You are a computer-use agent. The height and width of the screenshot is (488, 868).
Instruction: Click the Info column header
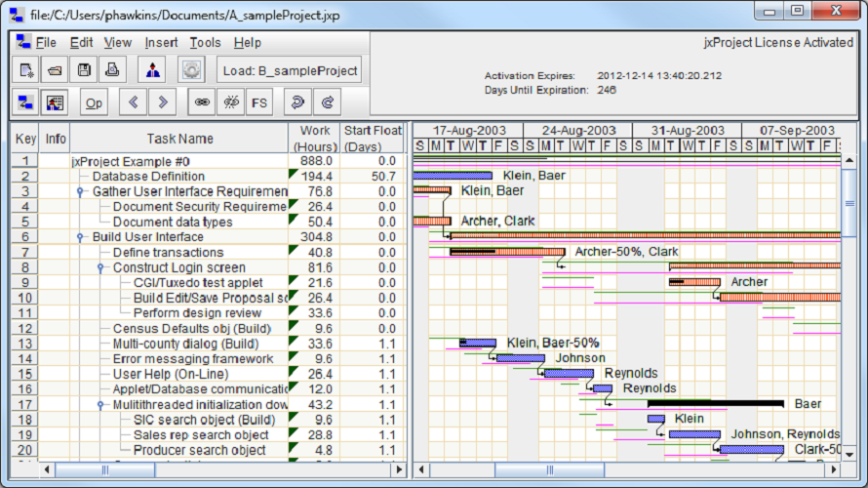[x=56, y=139]
